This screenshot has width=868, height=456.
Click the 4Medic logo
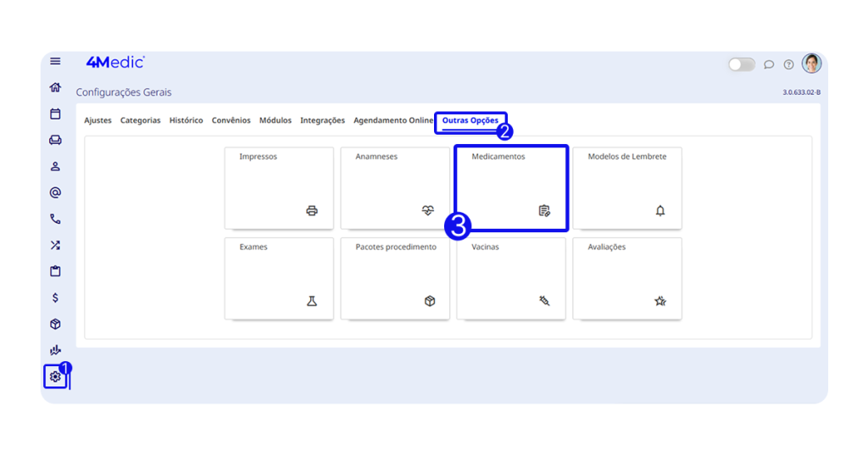click(x=115, y=62)
